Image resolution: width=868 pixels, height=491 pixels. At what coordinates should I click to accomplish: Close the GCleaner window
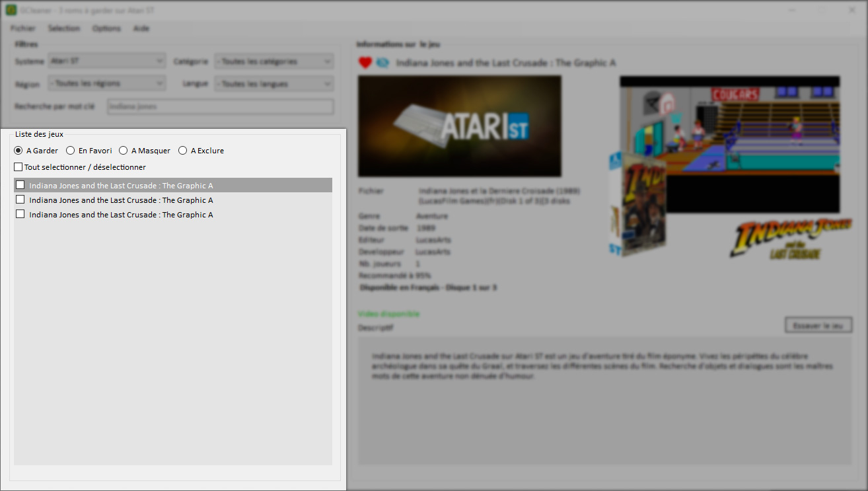[x=852, y=11]
